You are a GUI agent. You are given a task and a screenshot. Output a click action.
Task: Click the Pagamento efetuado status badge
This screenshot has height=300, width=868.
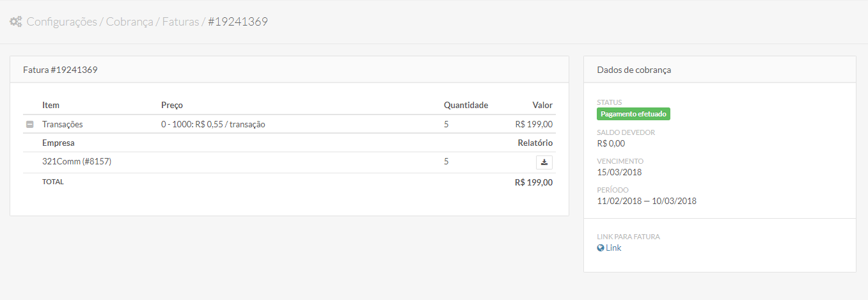click(x=633, y=114)
